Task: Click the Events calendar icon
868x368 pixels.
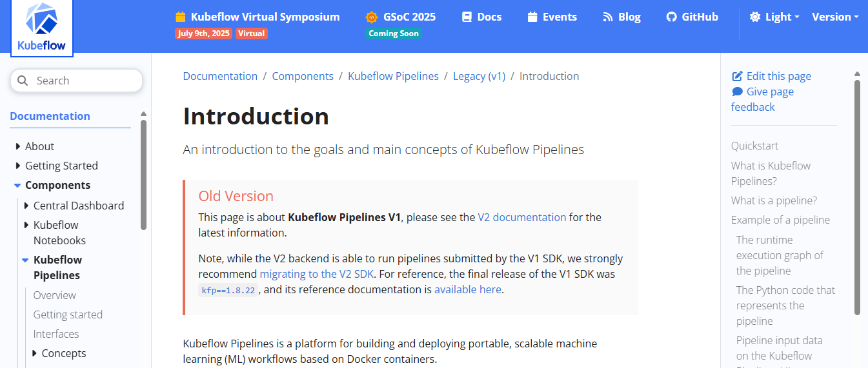Action: click(x=532, y=17)
